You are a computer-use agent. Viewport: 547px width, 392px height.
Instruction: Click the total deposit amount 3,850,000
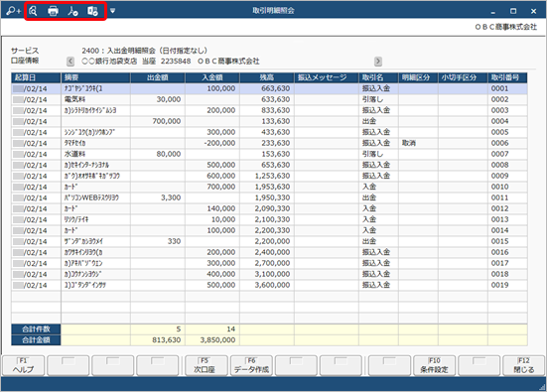212,340
